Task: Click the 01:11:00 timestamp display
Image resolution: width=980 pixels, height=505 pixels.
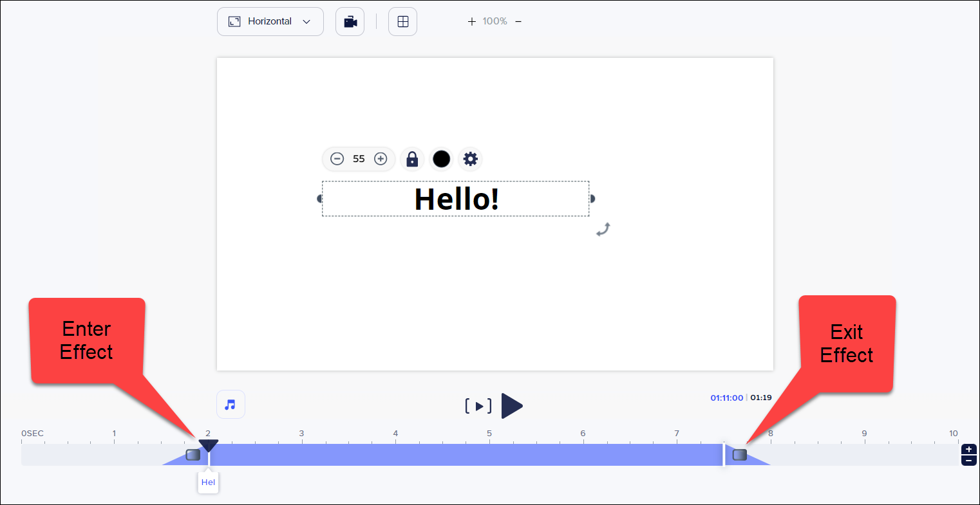Action: coord(728,398)
